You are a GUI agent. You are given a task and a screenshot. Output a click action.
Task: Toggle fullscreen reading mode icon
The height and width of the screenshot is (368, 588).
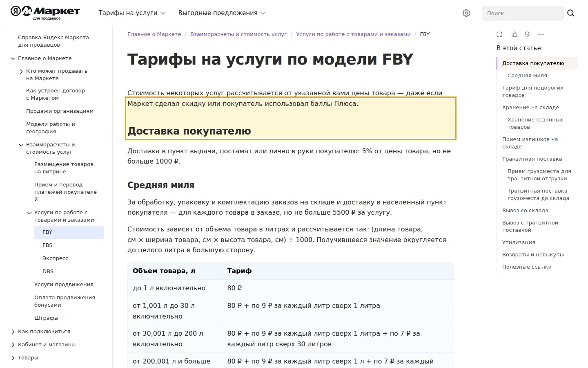(x=499, y=34)
